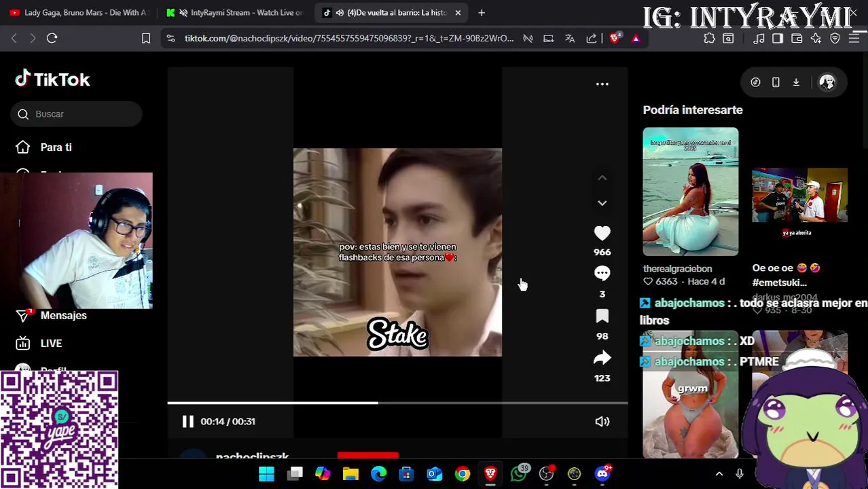The height and width of the screenshot is (489, 868).
Task: Open the three-dots video options menu
Action: 602,84
